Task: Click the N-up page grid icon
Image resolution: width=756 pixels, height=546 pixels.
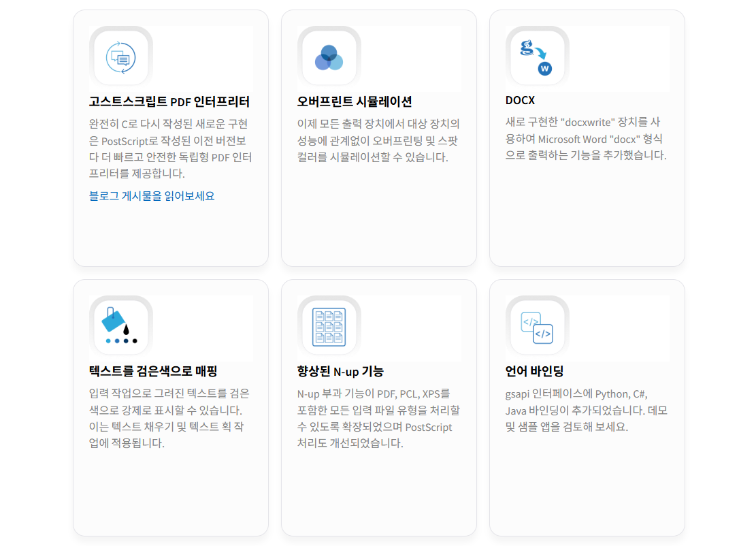Action: pyautogui.click(x=329, y=327)
